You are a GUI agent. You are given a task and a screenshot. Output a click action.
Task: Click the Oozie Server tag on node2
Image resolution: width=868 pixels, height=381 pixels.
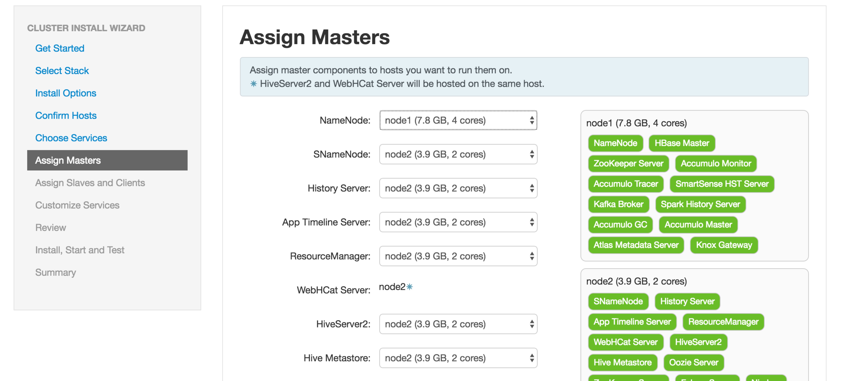[x=693, y=362]
